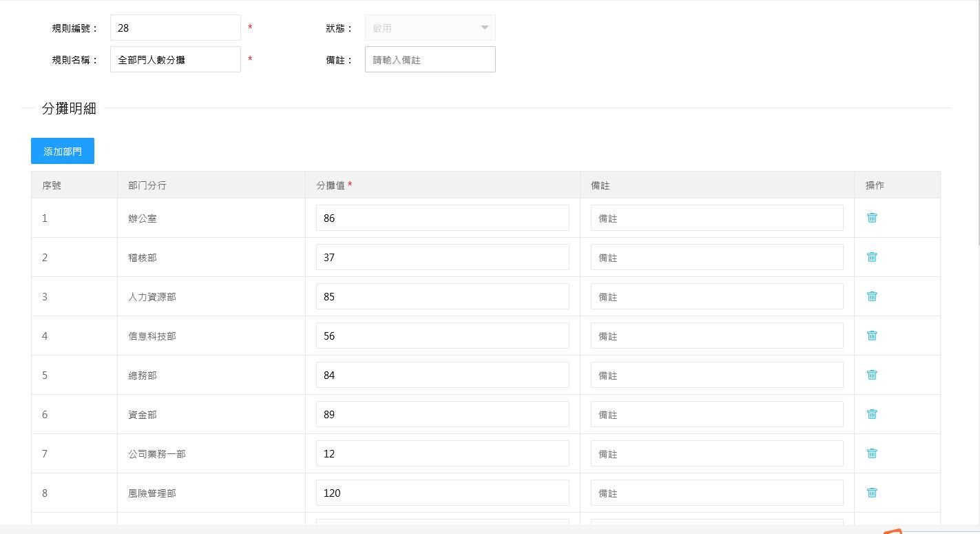The height and width of the screenshot is (534, 980).
Task: Select 備註 field for 總務部
Action: pyautogui.click(x=717, y=375)
